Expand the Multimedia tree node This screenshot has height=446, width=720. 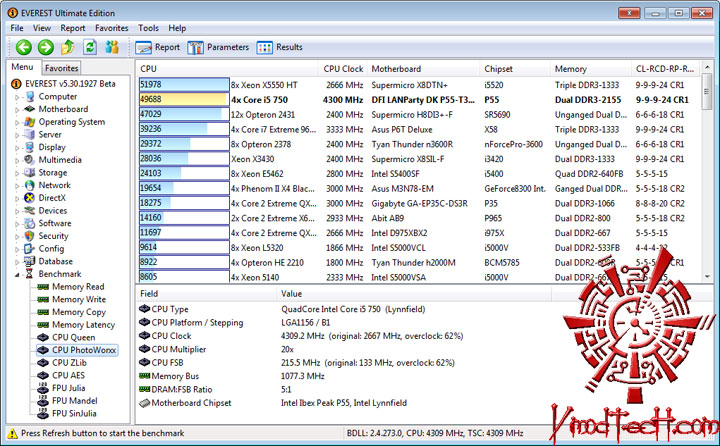click(x=17, y=160)
